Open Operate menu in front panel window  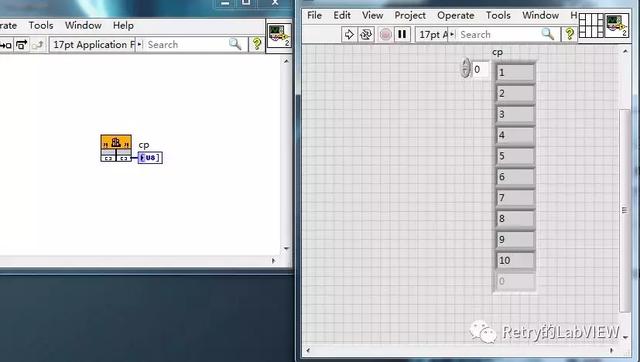(456, 16)
